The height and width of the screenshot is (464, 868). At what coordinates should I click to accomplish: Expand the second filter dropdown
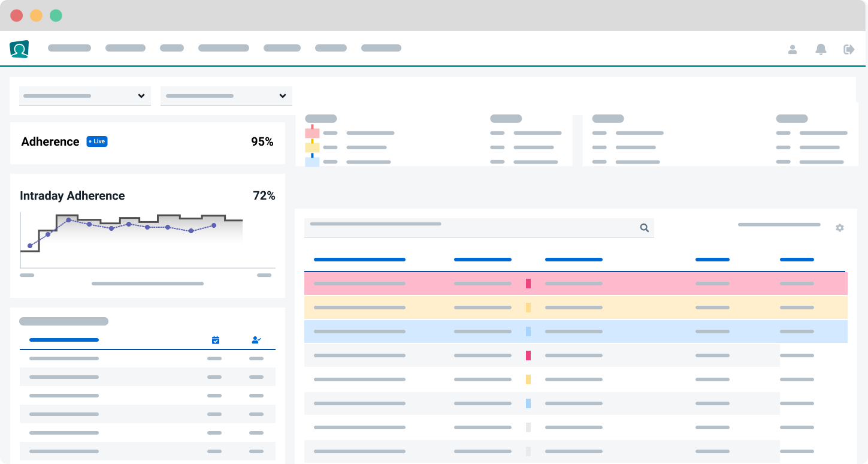[226, 96]
